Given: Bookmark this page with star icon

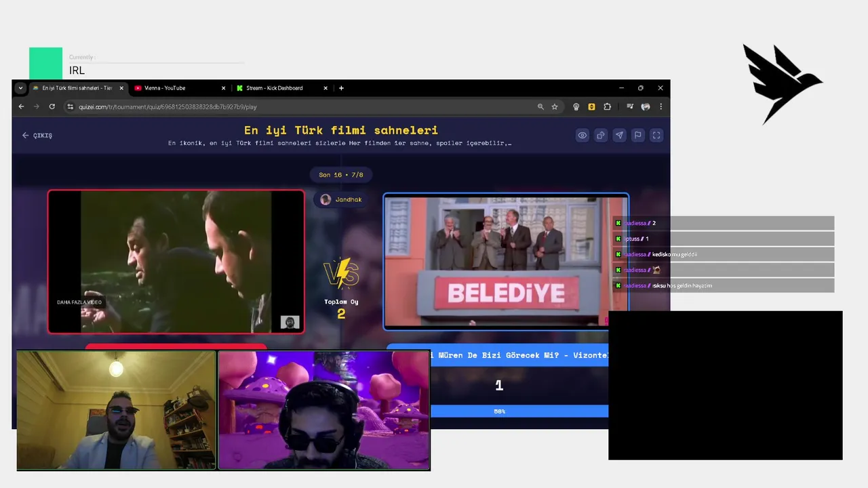Looking at the screenshot, I should [555, 106].
